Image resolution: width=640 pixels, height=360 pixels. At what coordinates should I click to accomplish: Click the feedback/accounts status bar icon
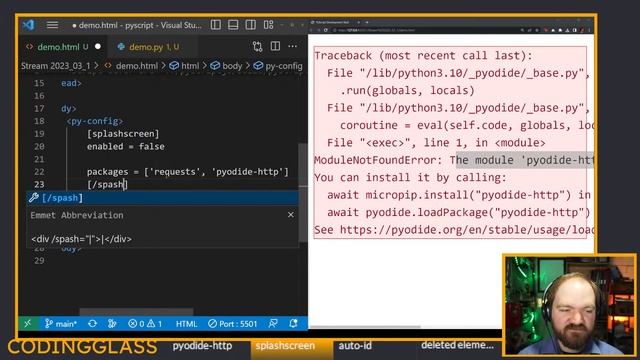tap(273, 324)
